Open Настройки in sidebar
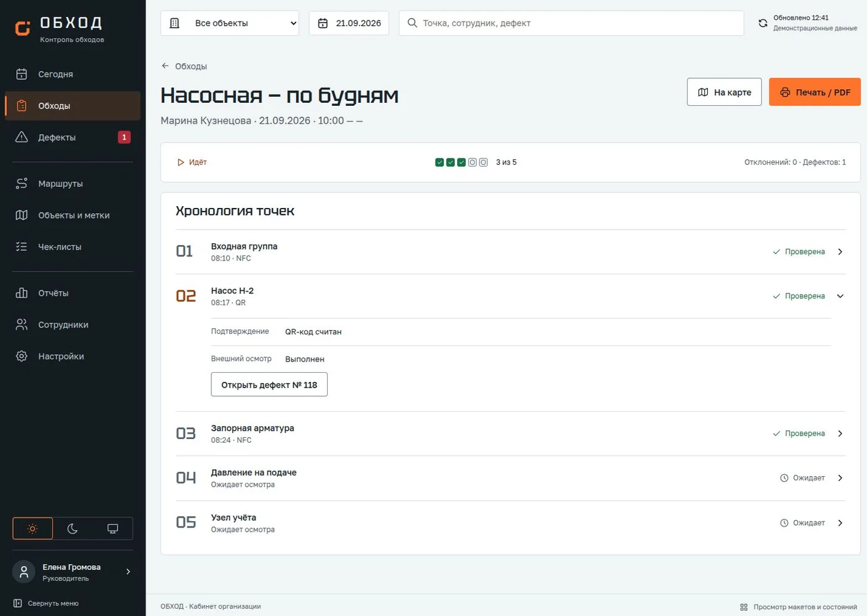The height and width of the screenshot is (616, 867). tap(72, 357)
